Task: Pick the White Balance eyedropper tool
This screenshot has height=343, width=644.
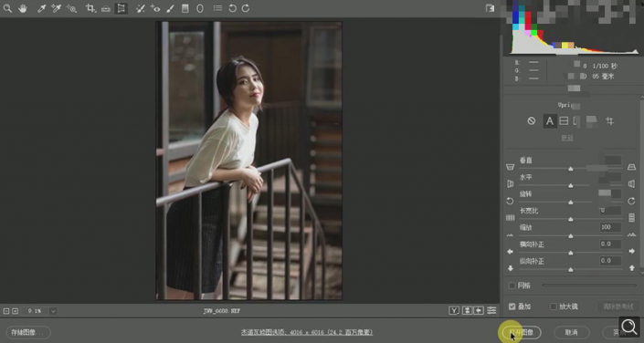Action: (41, 8)
